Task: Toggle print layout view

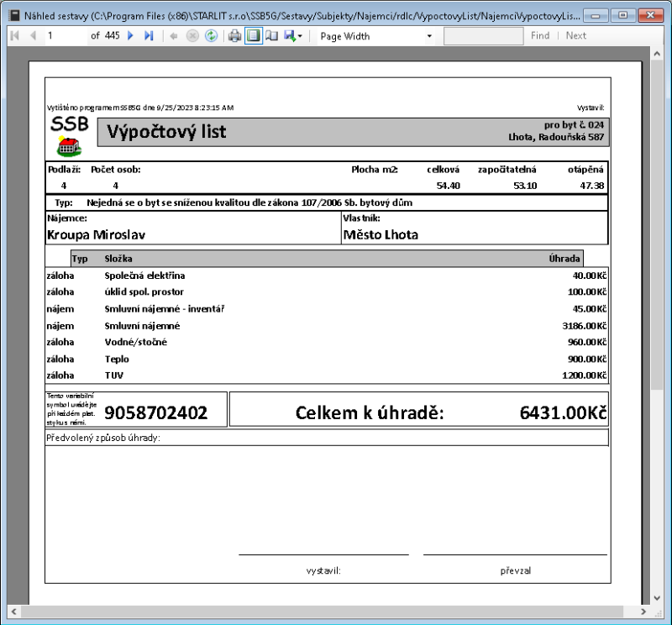Action: (253, 36)
